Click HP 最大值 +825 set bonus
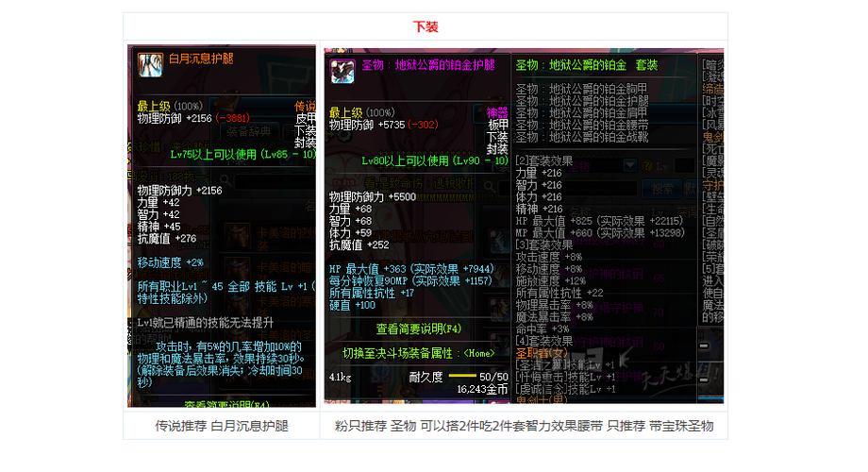The image size is (868, 472). [599, 221]
